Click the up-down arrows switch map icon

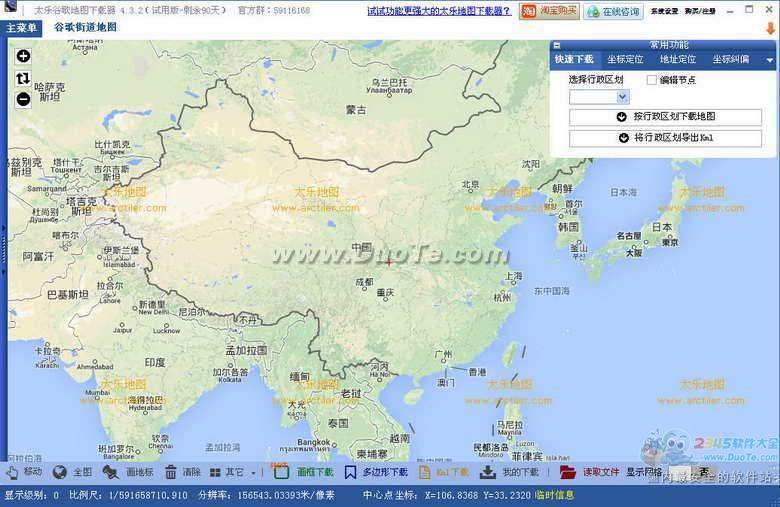click(x=23, y=78)
